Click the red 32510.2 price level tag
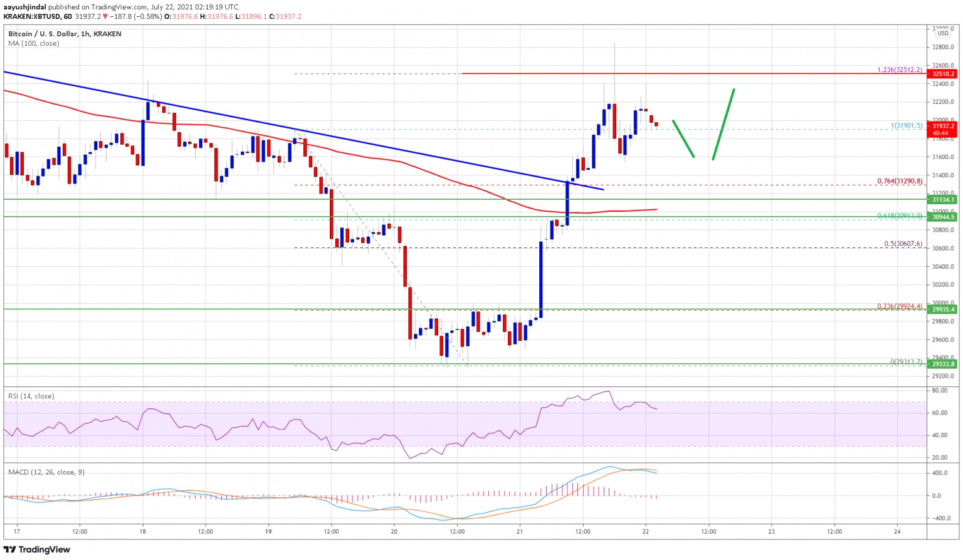The width and height of the screenshot is (963, 560). 943,74
